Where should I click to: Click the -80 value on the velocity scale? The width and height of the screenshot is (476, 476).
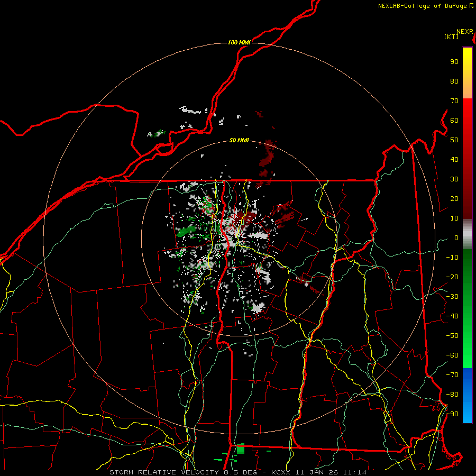click(452, 395)
